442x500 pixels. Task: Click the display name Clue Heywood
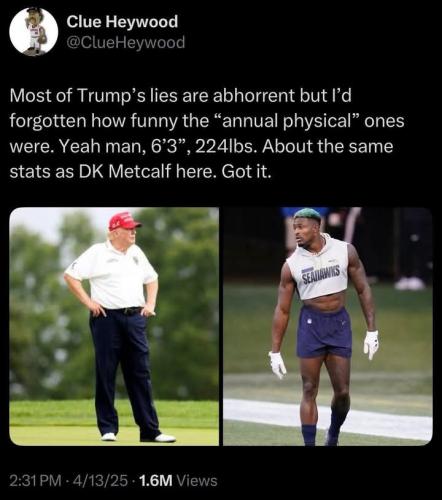(x=122, y=22)
